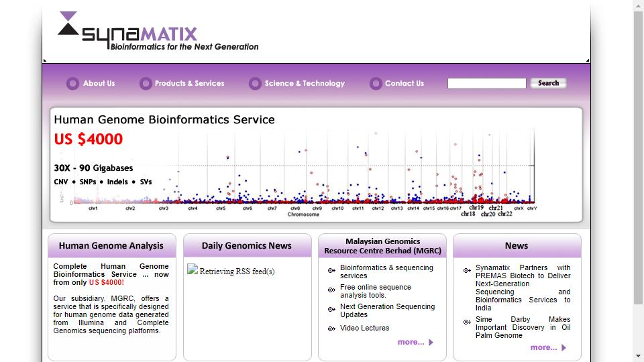The height and width of the screenshot is (362, 644).
Task: Open the Malaysian Genomics Resource Centre header
Action: pos(382,246)
